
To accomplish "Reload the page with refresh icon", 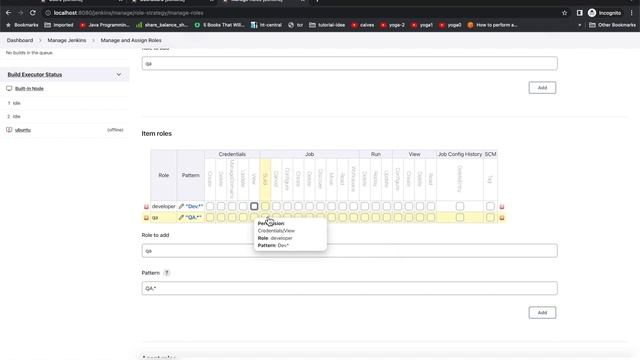I will point(33,13).
